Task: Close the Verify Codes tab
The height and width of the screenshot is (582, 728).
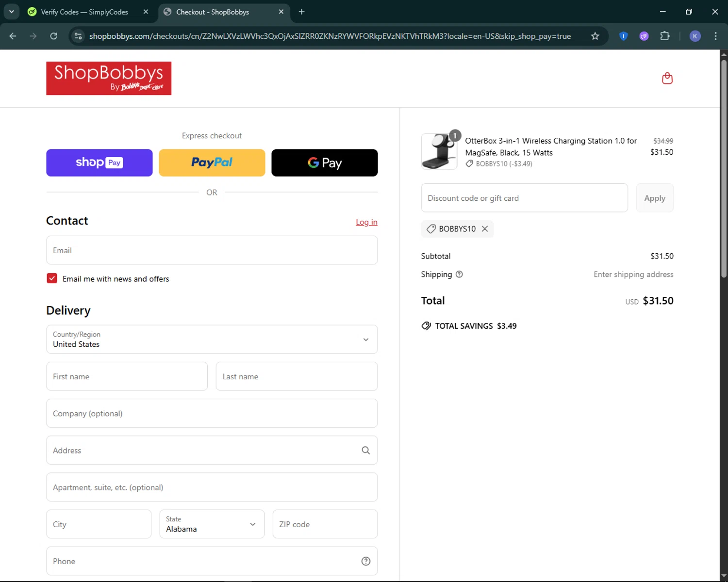Action: pyautogui.click(x=146, y=12)
